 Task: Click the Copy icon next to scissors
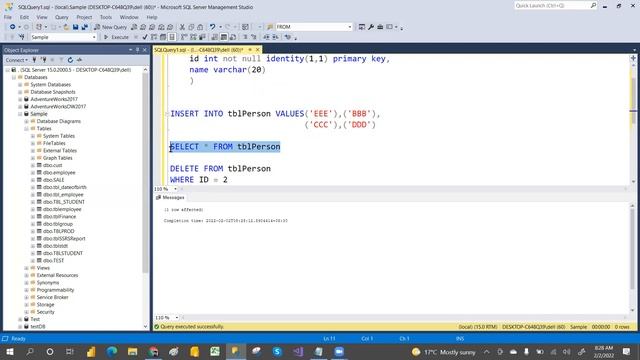191,27
